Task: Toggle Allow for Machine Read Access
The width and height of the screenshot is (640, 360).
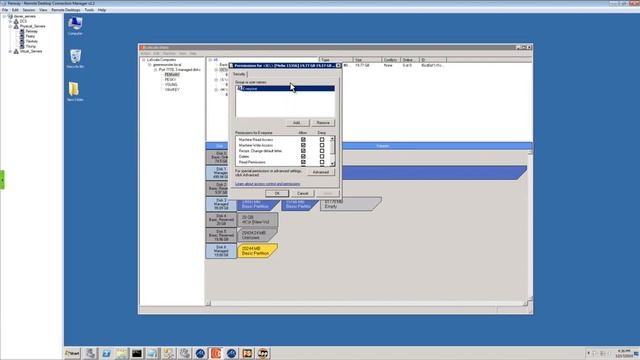Action: pos(303,140)
